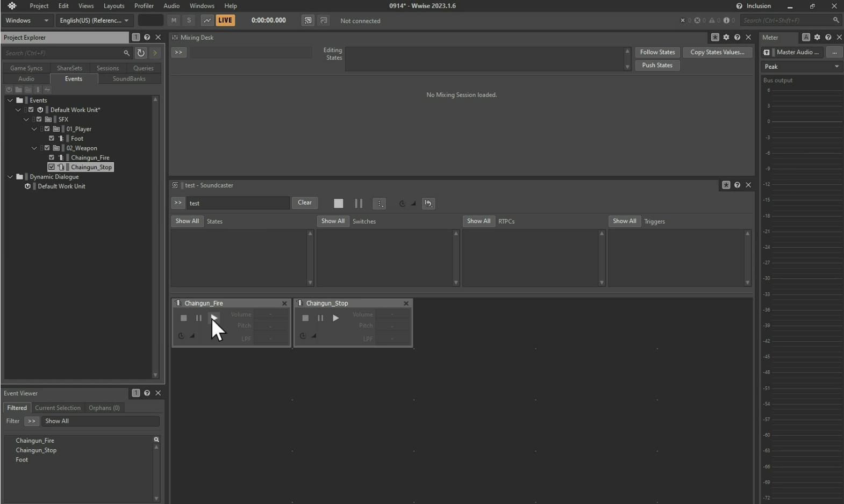Click the Connect to local host icon
Image resolution: width=844 pixels, height=504 pixels.
pyautogui.click(x=324, y=20)
